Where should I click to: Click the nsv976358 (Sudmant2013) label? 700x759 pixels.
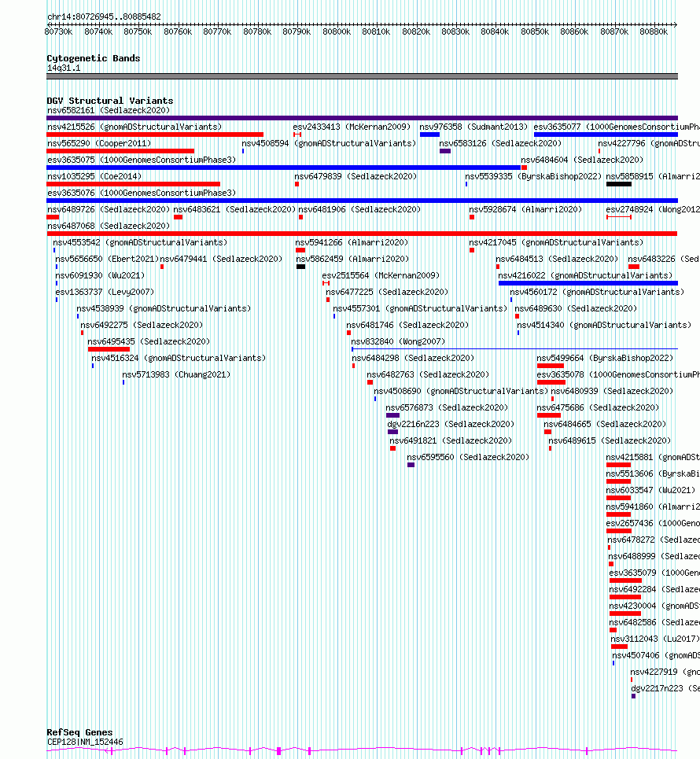pyautogui.click(x=473, y=127)
